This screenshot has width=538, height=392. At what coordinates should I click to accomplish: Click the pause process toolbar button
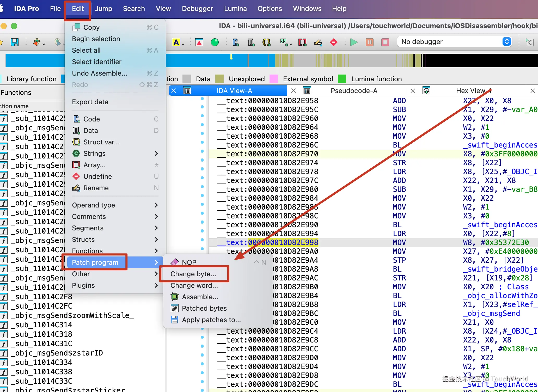[x=369, y=42]
